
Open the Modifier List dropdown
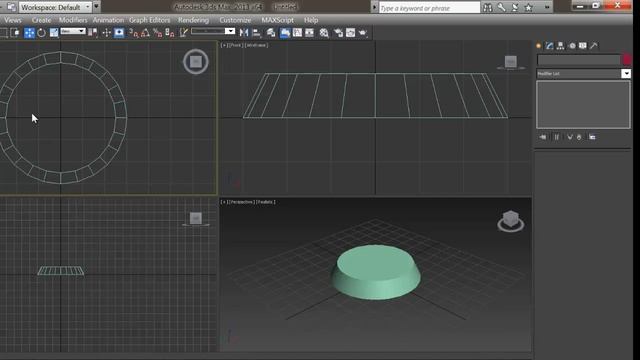coord(583,73)
